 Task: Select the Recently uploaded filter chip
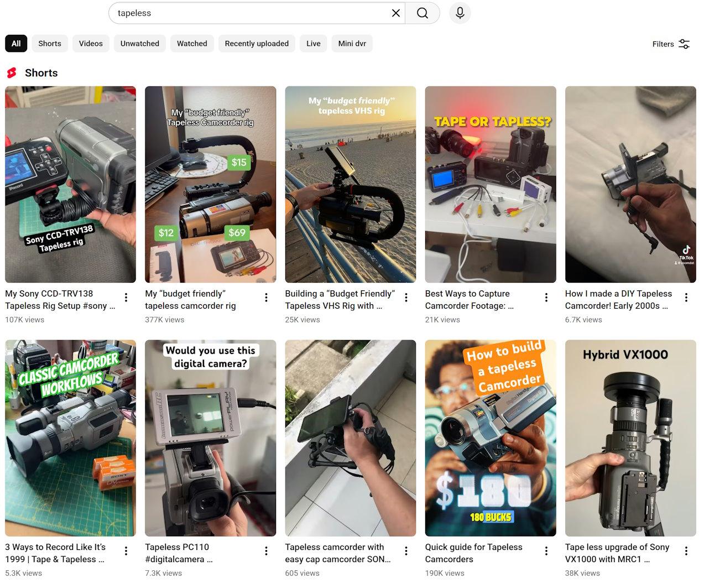tap(257, 44)
